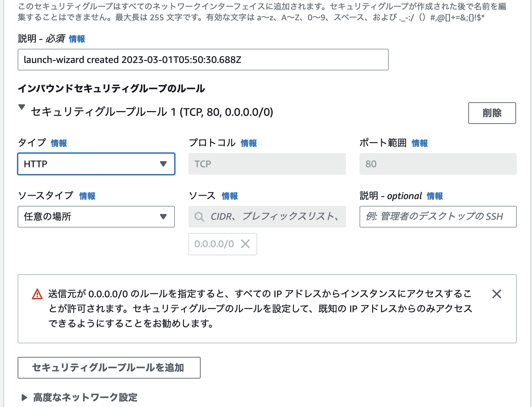532x407 pixels.
Task: Open 情報 next to プロトコル label
Action: pos(248,143)
